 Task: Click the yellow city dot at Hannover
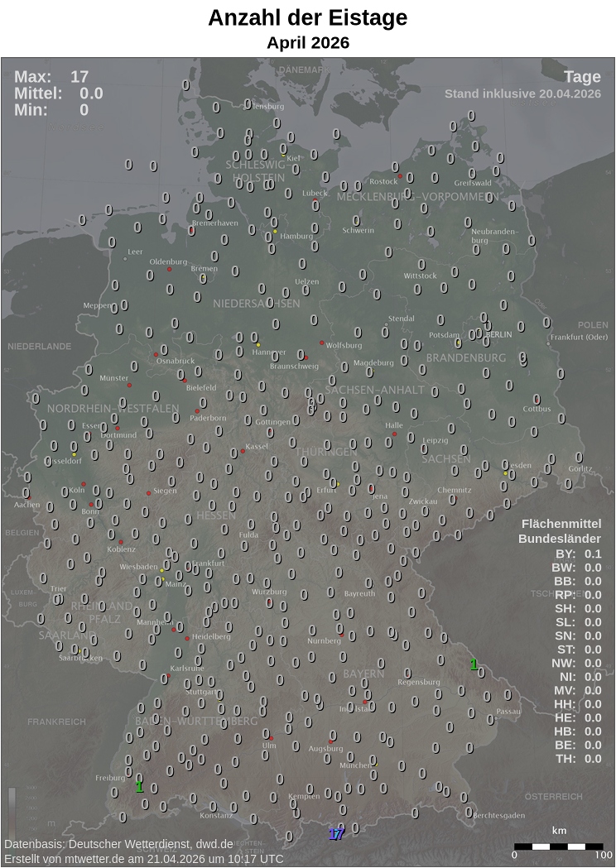pos(257,344)
